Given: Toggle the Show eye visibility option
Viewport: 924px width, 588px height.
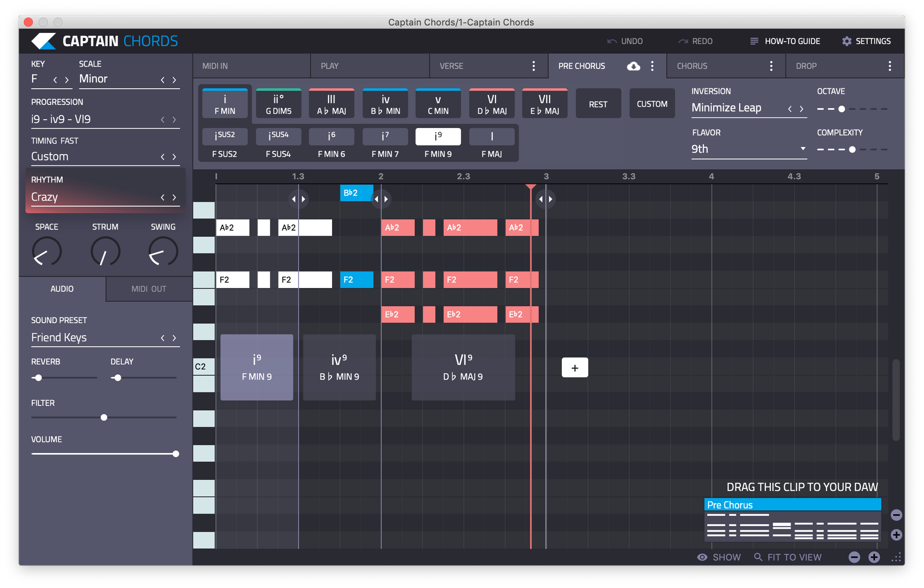Looking at the screenshot, I should coord(702,557).
